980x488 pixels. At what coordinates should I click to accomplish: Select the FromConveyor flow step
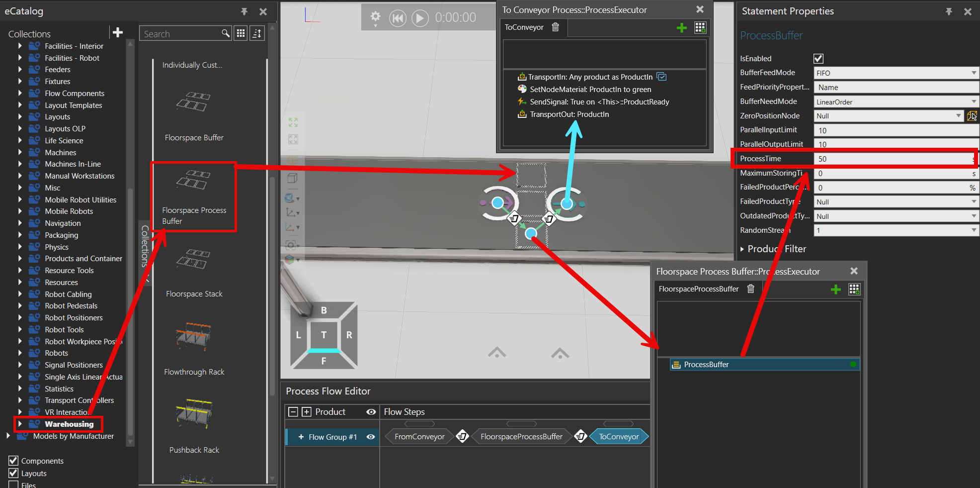tap(419, 437)
